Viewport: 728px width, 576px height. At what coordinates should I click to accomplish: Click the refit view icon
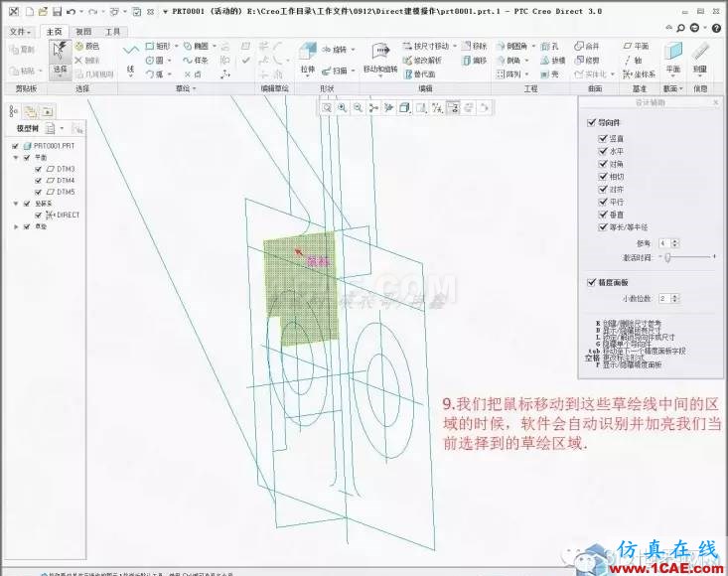pyautogui.click(x=327, y=107)
